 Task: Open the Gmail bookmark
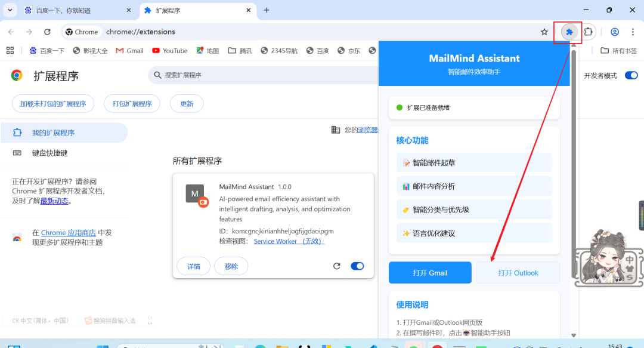pos(129,51)
